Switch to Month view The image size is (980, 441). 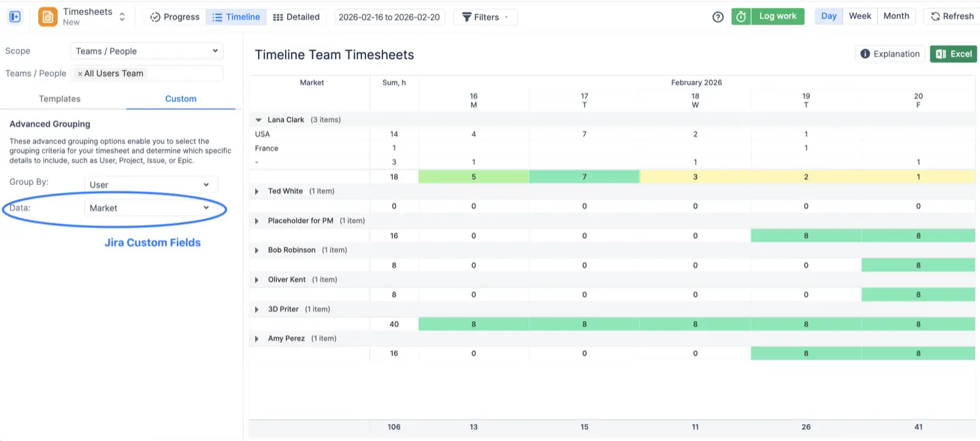[896, 15]
